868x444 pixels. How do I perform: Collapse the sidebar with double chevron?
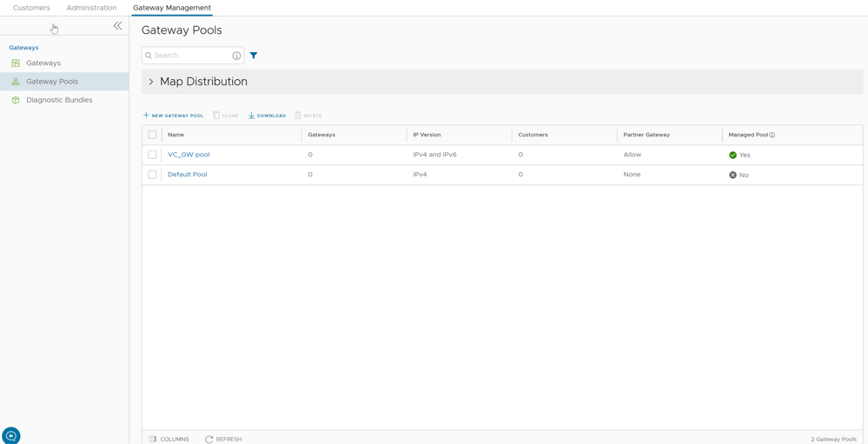[117, 26]
